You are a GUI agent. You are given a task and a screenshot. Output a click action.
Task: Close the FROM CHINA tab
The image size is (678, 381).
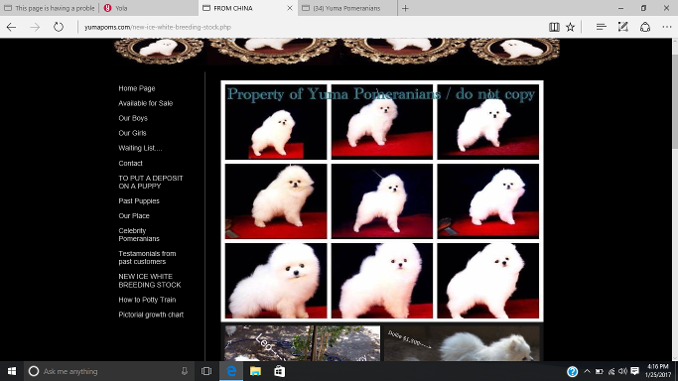(x=290, y=8)
